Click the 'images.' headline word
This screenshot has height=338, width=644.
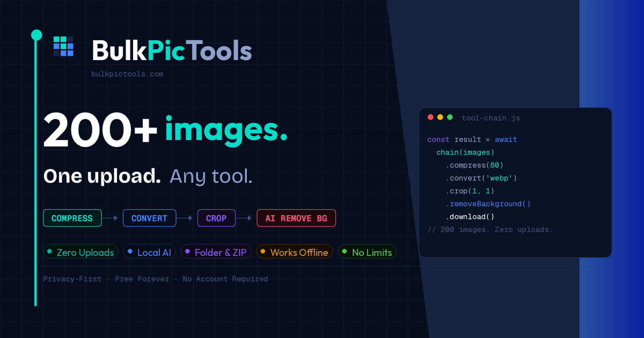226,130
